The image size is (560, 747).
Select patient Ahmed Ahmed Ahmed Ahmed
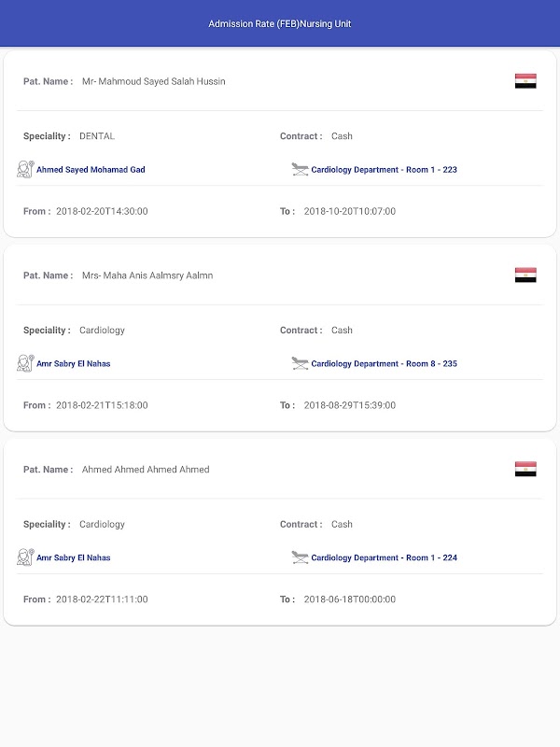pyautogui.click(x=146, y=470)
